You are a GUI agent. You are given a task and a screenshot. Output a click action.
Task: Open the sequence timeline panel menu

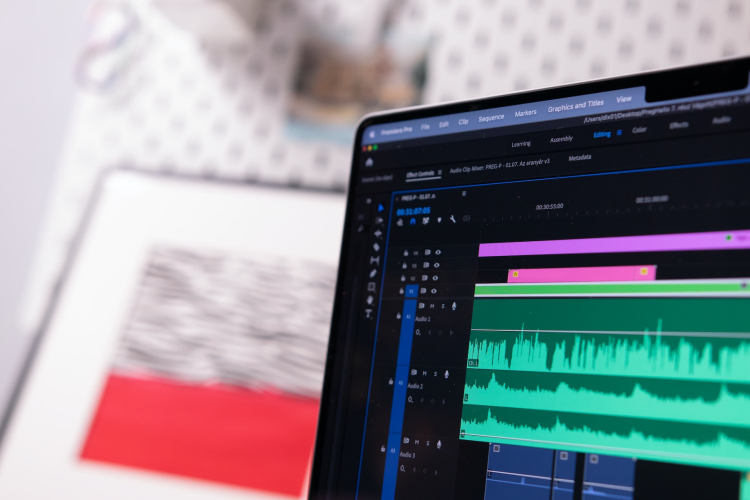(463, 194)
